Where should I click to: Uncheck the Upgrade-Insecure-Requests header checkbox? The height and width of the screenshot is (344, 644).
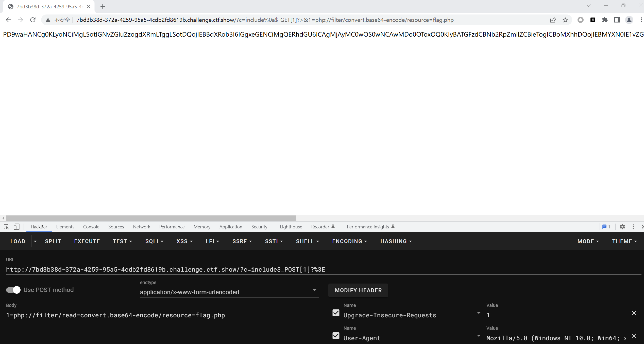click(336, 313)
